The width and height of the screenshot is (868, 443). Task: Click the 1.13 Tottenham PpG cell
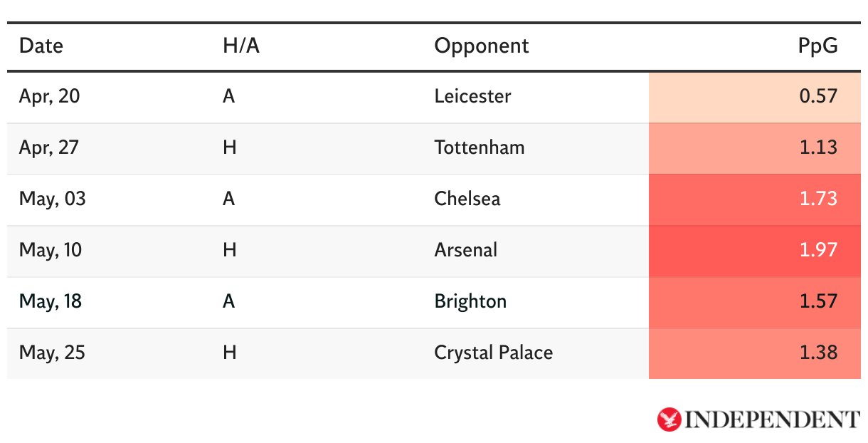[x=755, y=148]
